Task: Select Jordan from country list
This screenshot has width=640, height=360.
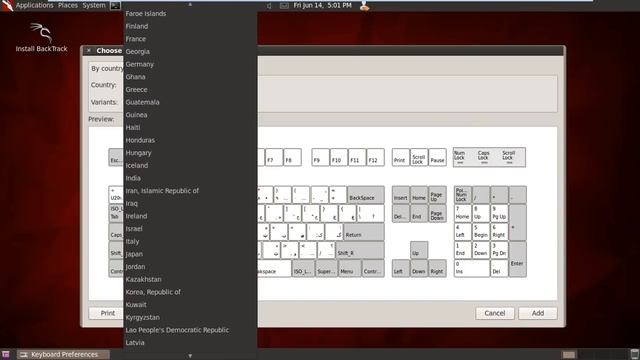Action: coord(190,267)
